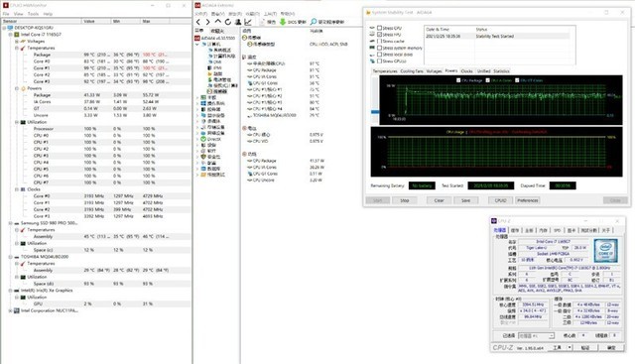
Task: Open the CPU-Z tools dropdown arrow
Action: click(570, 347)
